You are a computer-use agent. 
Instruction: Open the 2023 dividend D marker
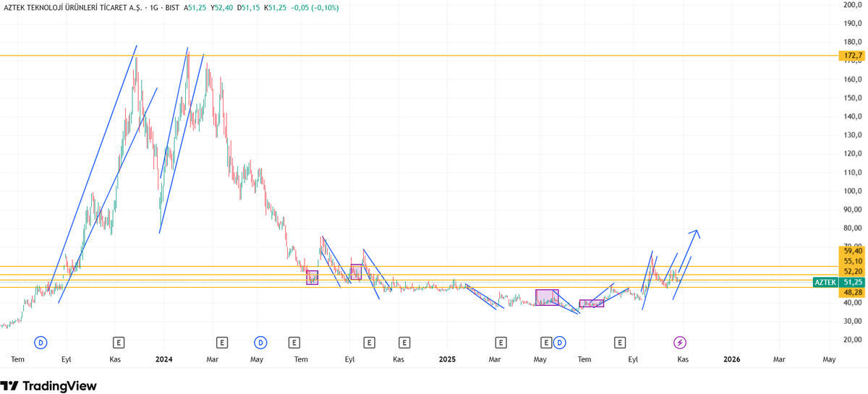click(x=41, y=342)
